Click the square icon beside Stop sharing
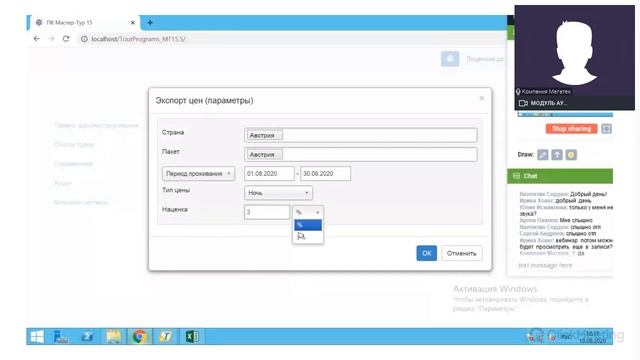640x360 pixels. point(607,129)
